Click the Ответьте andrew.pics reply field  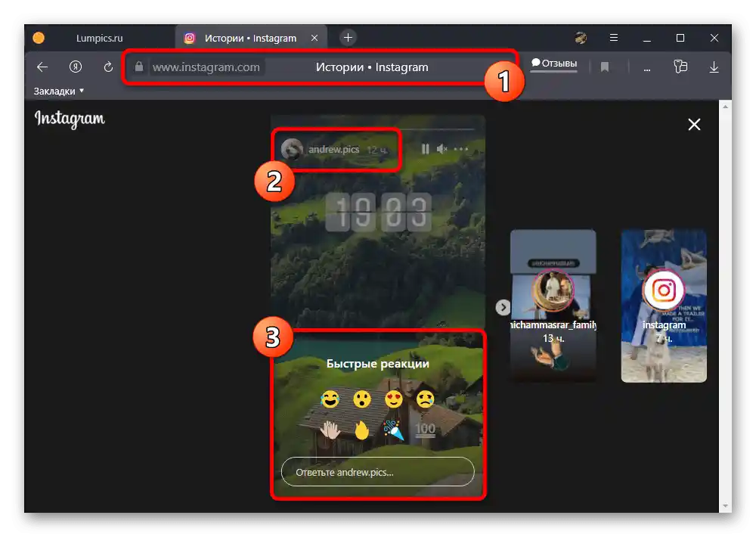(378, 472)
